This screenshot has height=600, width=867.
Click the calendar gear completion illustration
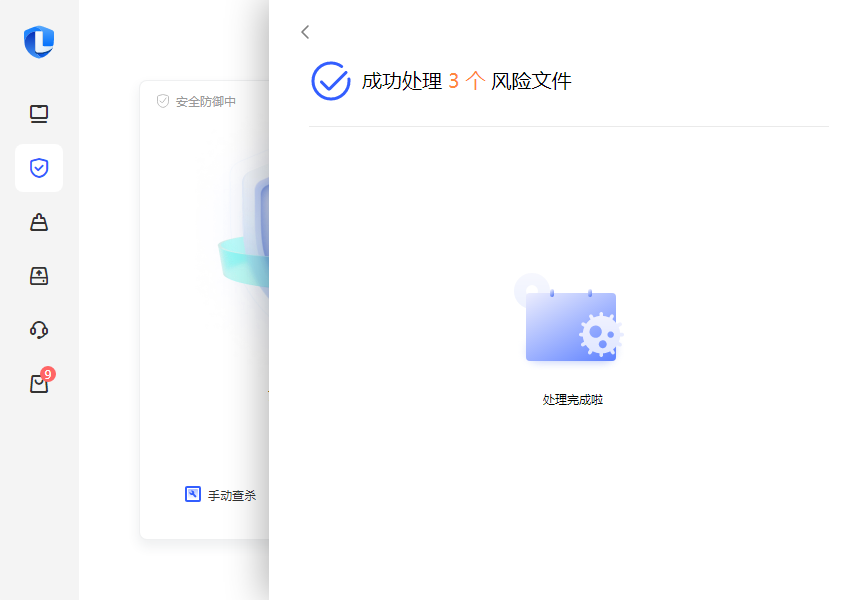coord(570,322)
